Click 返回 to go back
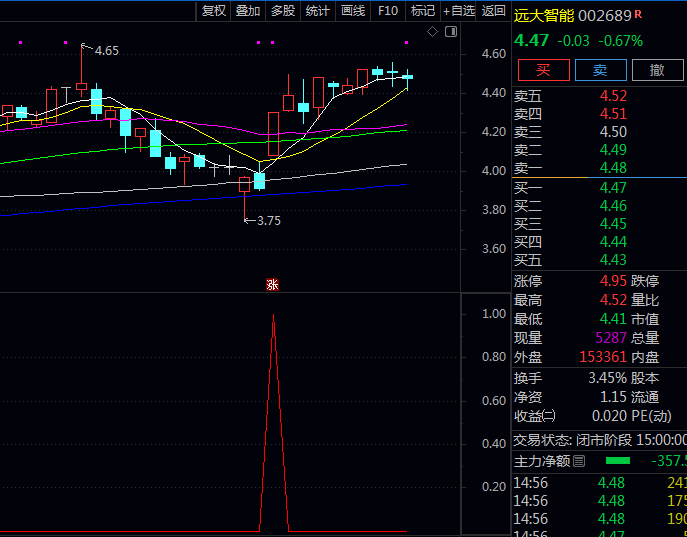This screenshot has height=537, width=687. 494,11
